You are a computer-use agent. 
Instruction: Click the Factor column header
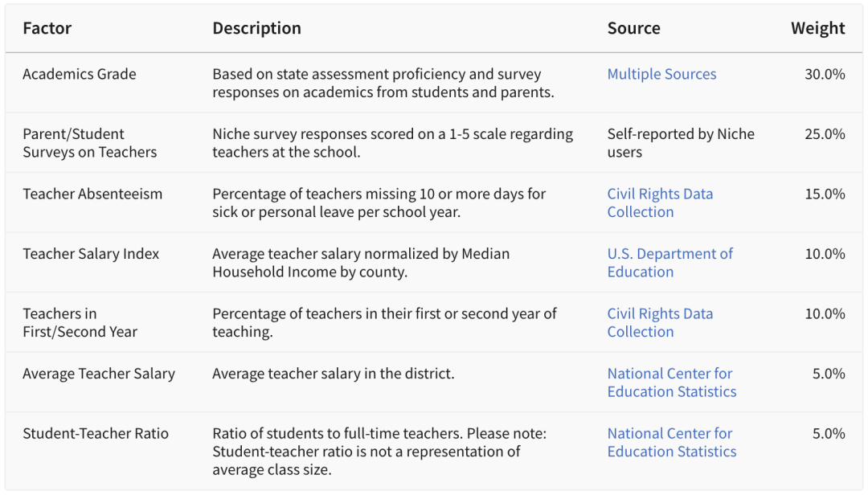[x=47, y=28]
